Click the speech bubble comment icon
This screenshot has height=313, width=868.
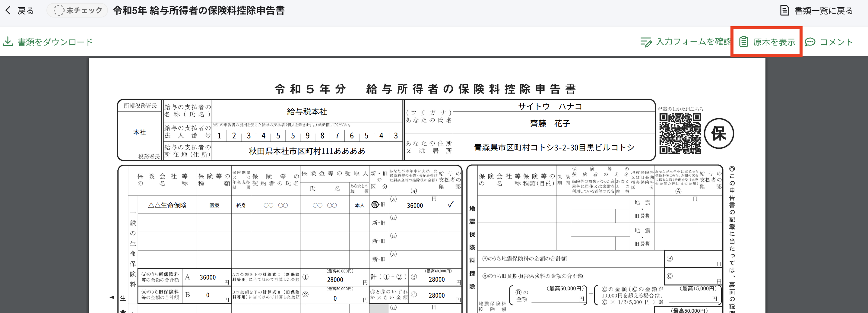coord(810,42)
